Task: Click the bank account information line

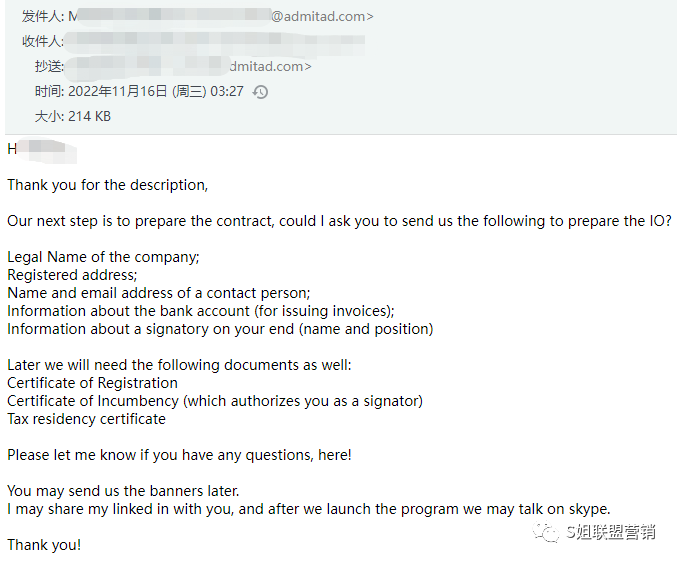Action: coord(201,311)
